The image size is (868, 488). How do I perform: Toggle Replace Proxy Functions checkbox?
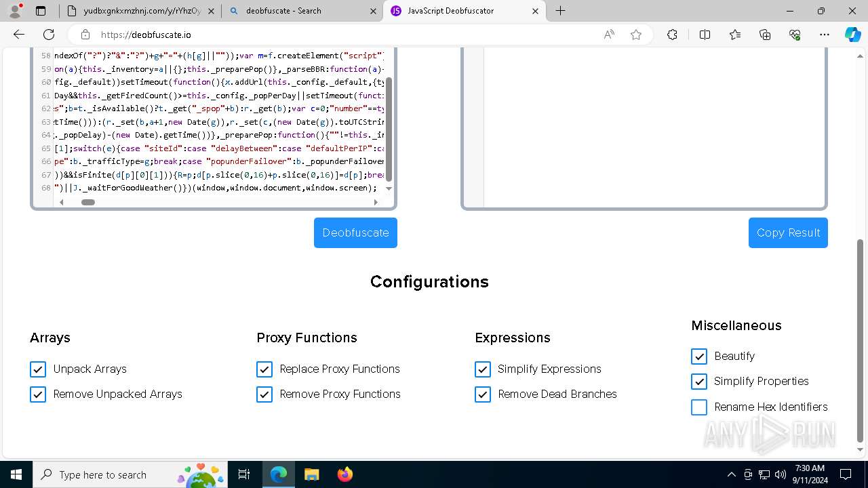[x=264, y=369]
